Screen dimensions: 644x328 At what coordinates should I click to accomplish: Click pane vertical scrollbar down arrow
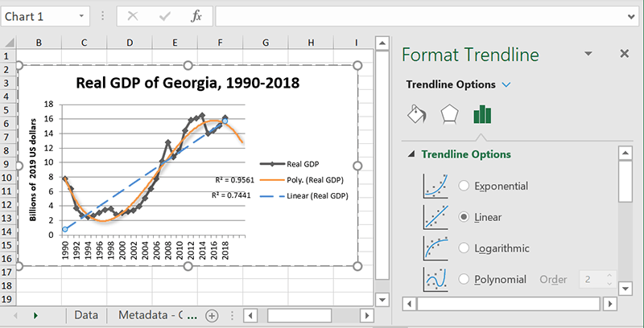pyautogui.click(x=625, y=289)
